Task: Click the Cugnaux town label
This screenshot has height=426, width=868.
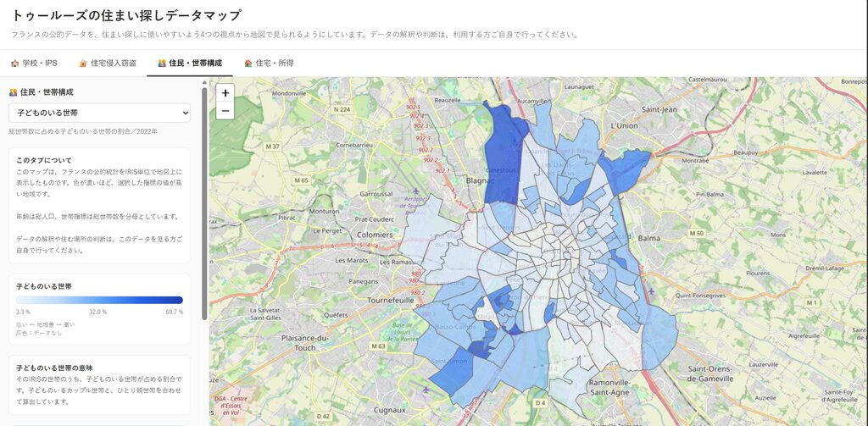Action: [389, 411]
